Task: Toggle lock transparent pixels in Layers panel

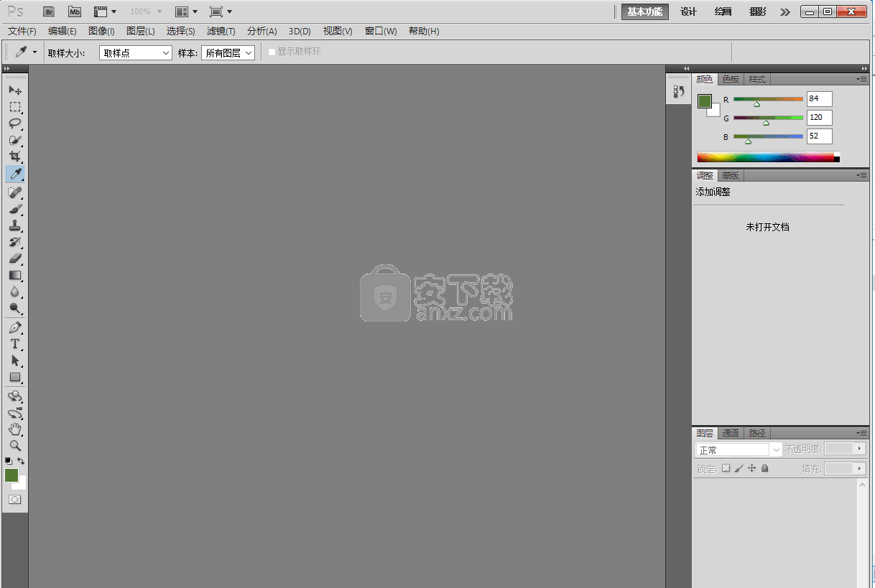Action: pos(726,468)
